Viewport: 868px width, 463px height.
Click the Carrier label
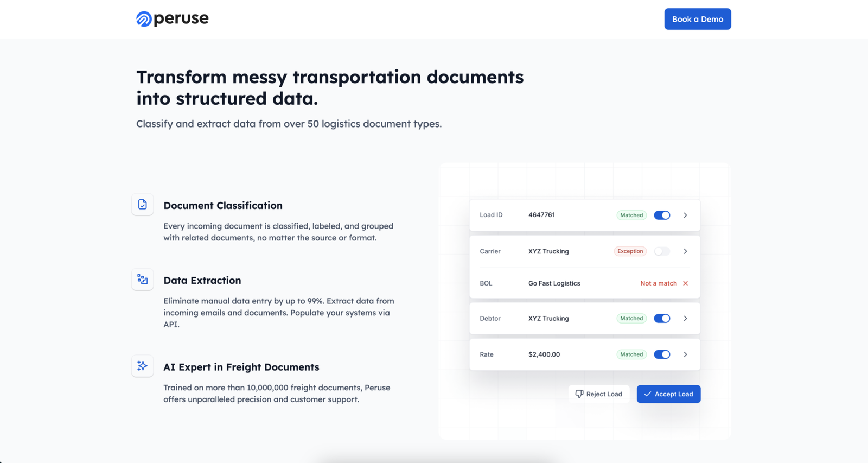(490, 251)
